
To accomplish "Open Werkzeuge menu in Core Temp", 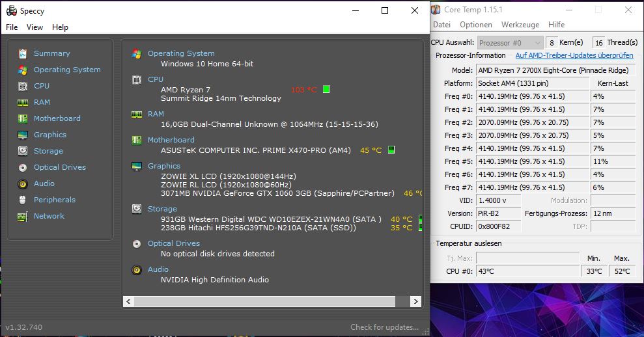I will click(520, 25).
